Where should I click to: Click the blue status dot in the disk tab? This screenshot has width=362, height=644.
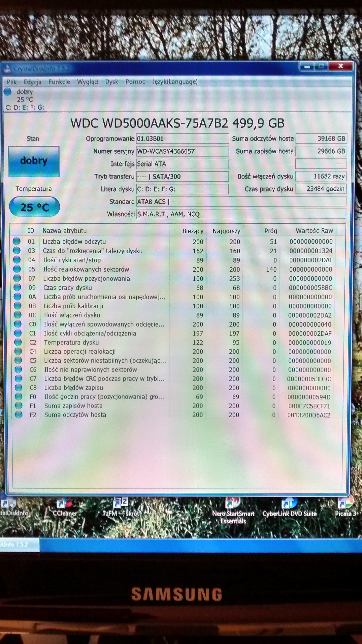(8, 92)
